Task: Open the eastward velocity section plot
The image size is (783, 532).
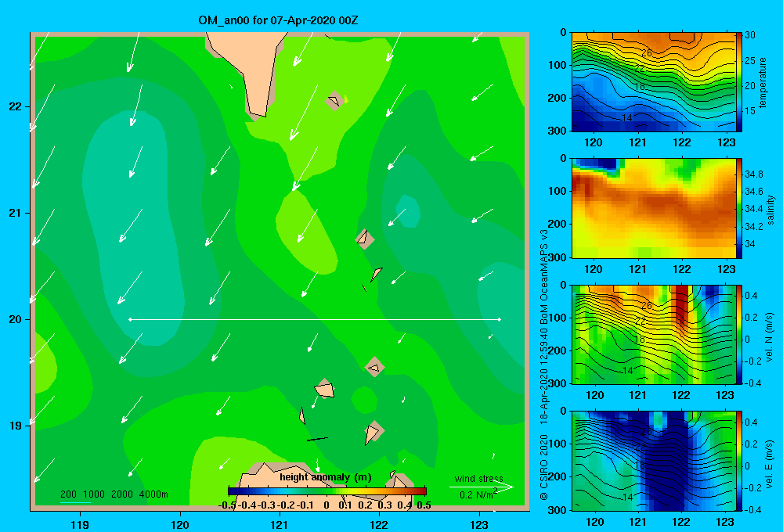Action: click(653, 460)
